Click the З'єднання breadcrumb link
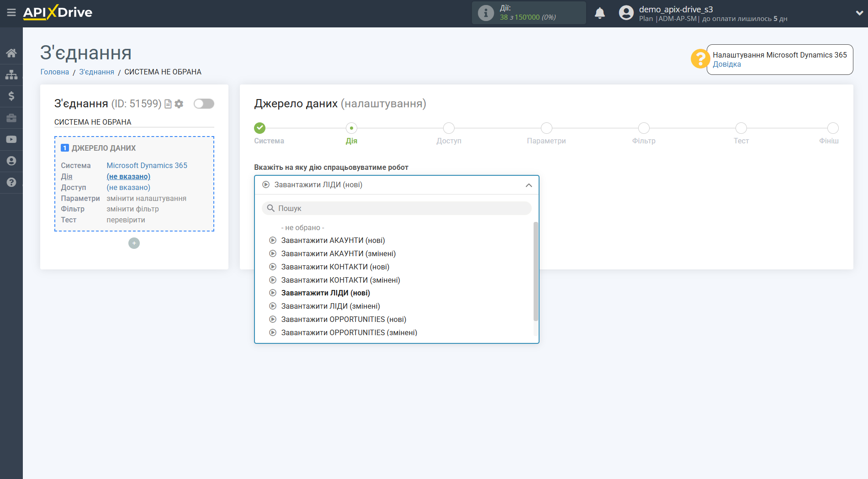The height and width of the screenshot is (479, 868). click(96, 72)
